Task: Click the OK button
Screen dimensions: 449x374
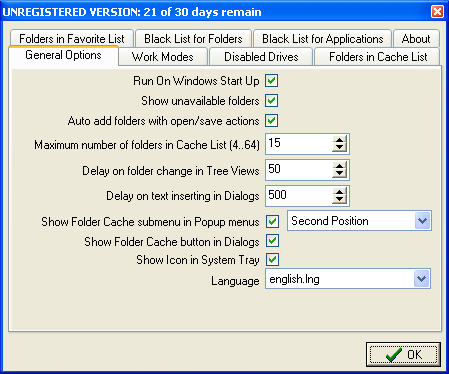Action: coord(403,354)
